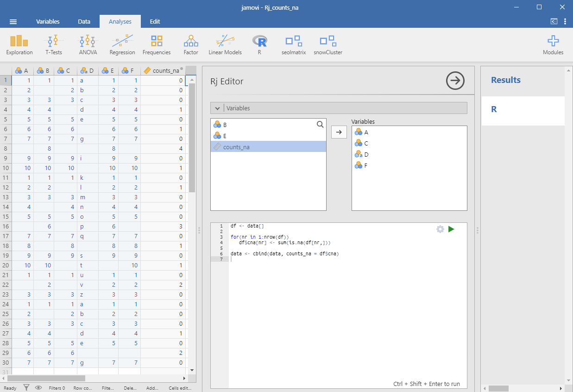Switch to the Edit tab
This screenshot has width=573, height=392.
(x=155, y=21)
